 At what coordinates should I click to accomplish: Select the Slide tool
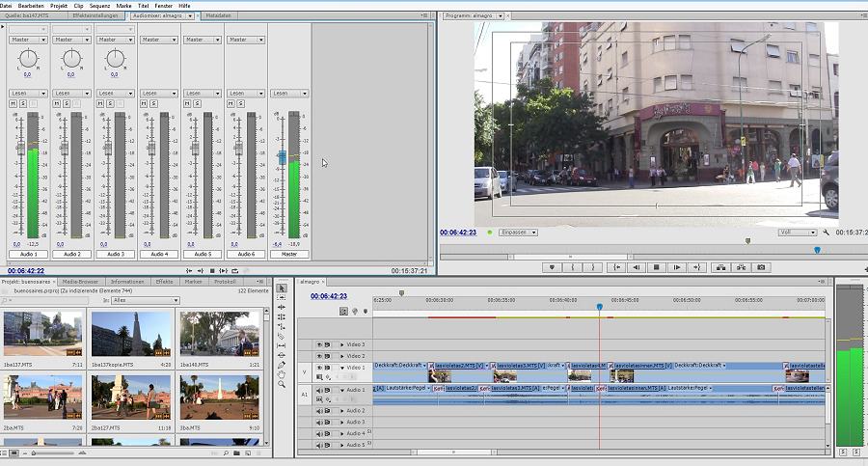pos(282,355)
